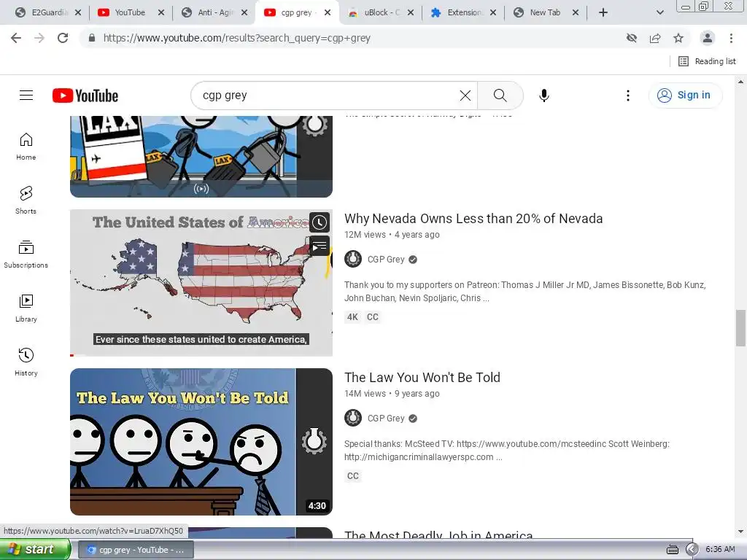The height and width of the screenshot is (560, 747).
Task: Click CGP Grey avatar under Nevada video
Action: [x=353, y=260]
